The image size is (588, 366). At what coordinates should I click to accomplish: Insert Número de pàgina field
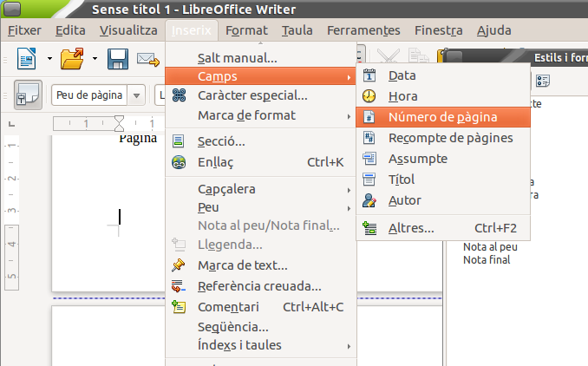click(x=443, y=117)
